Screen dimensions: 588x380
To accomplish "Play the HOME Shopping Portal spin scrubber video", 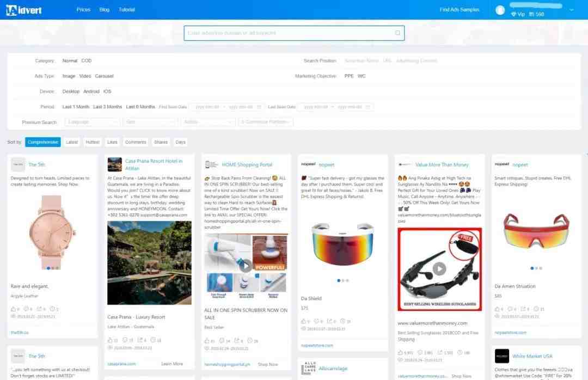I will tap(246, 266).
